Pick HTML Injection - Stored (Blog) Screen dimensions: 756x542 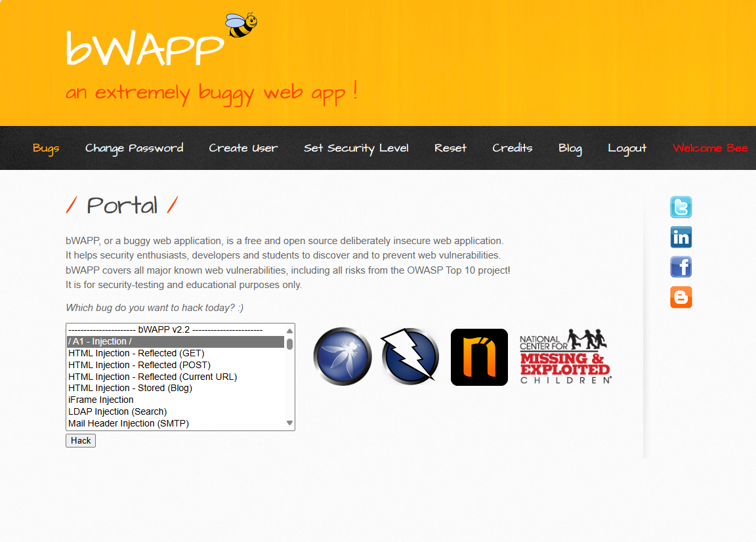[x=175, y=388]
